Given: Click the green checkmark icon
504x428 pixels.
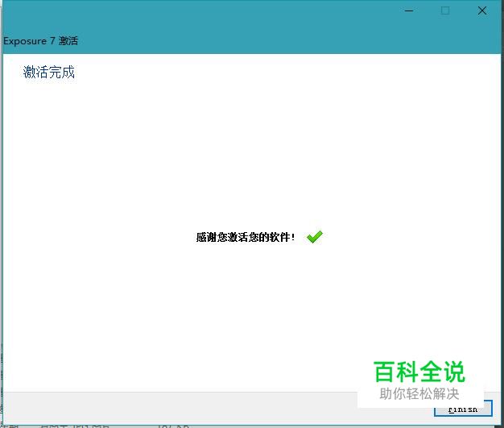Looking at the screenshot, I should tap(314, 237).
